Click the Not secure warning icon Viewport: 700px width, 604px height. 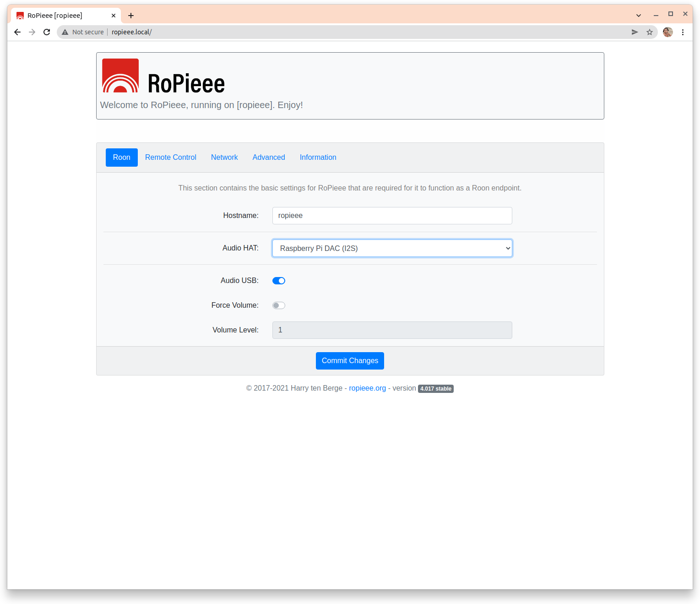[65, 32]
